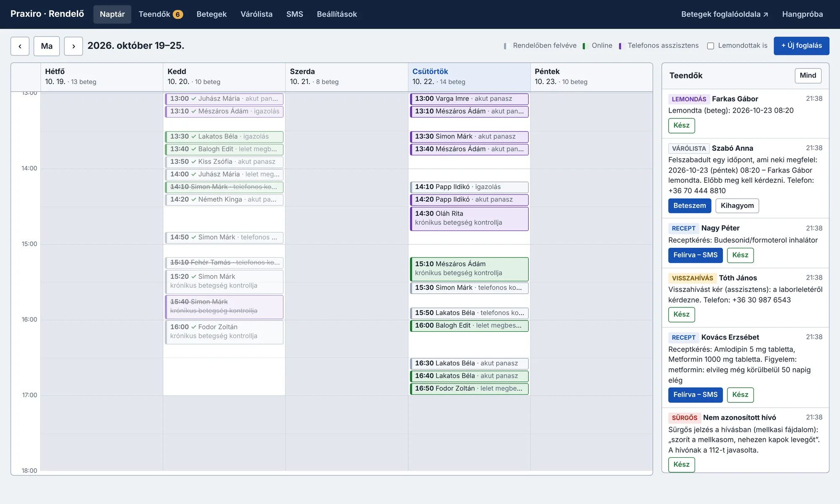The height and width of the screenshot is (504, 840).
Task: Open Beállítások in top navigation
Action: [337, 14]
